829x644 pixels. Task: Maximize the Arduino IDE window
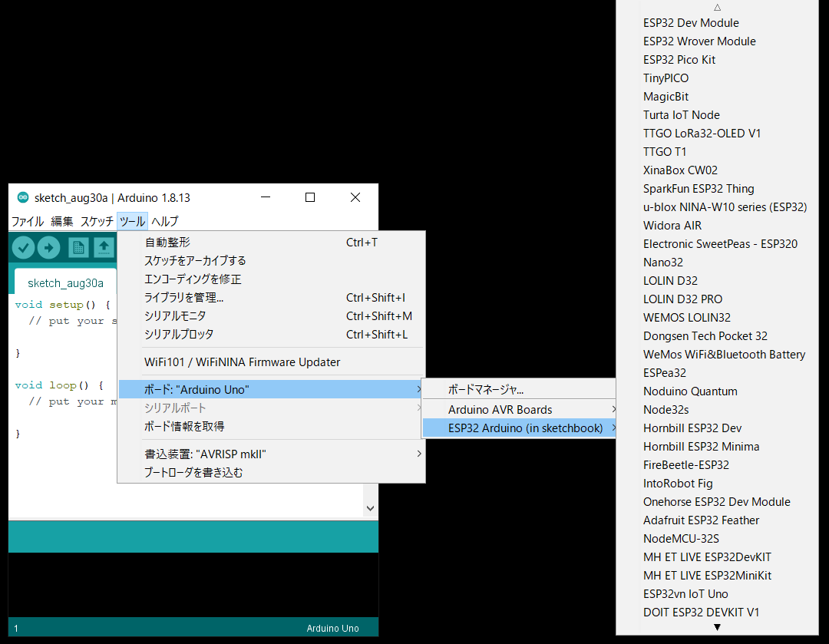click(x=310, y=197)
